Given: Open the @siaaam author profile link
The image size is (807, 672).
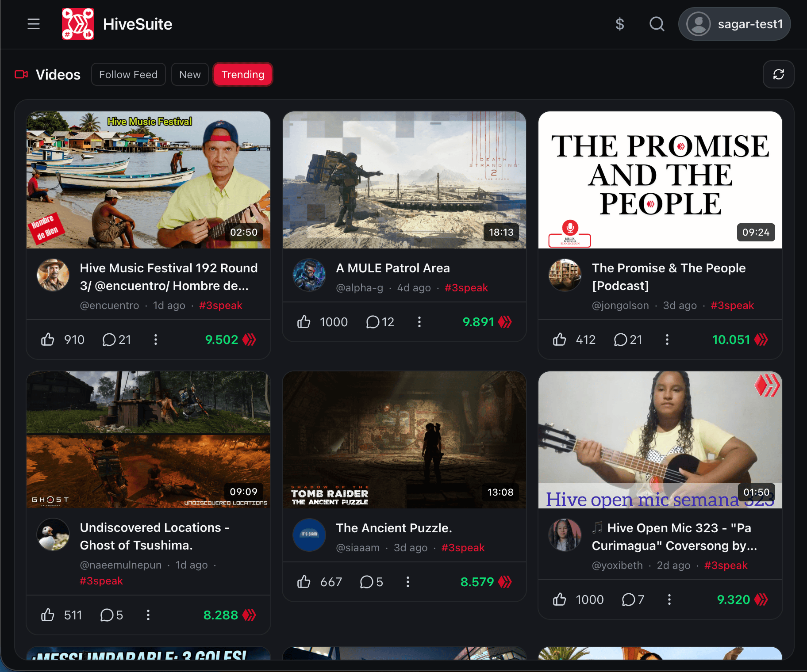Looking at the screenshot, I should [x=357, y=548].
